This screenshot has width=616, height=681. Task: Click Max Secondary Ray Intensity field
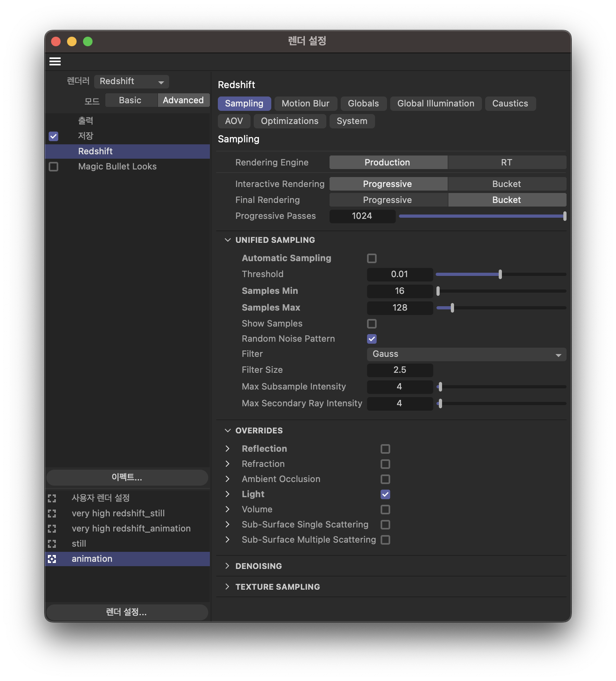tap(400, 403)
